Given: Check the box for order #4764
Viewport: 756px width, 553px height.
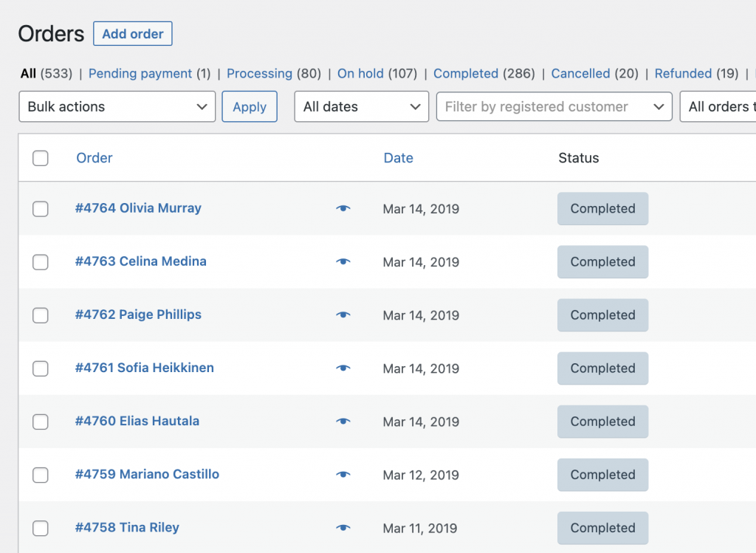Looking at the screenshot, I should (41, 209).
